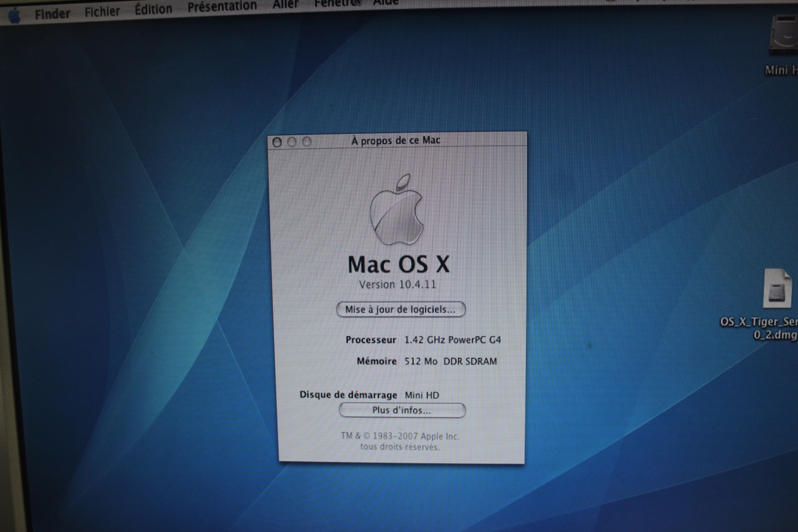Screen dimensions: 798x532
Task: Click the Mac OS X heading
Action: click(399, 264)
